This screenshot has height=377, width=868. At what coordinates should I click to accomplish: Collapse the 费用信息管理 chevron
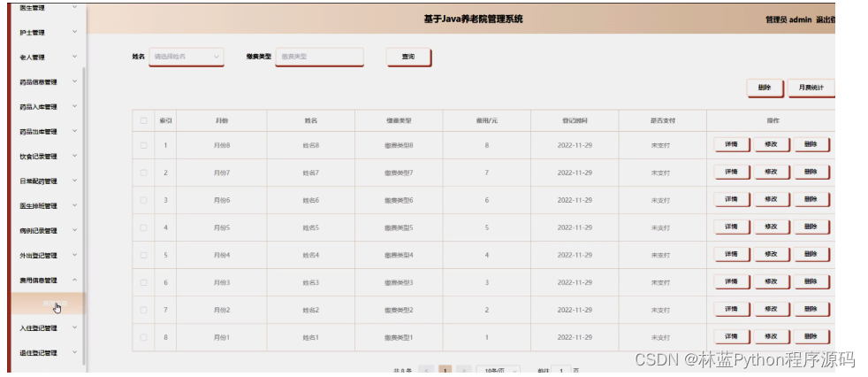coord(75,280)
